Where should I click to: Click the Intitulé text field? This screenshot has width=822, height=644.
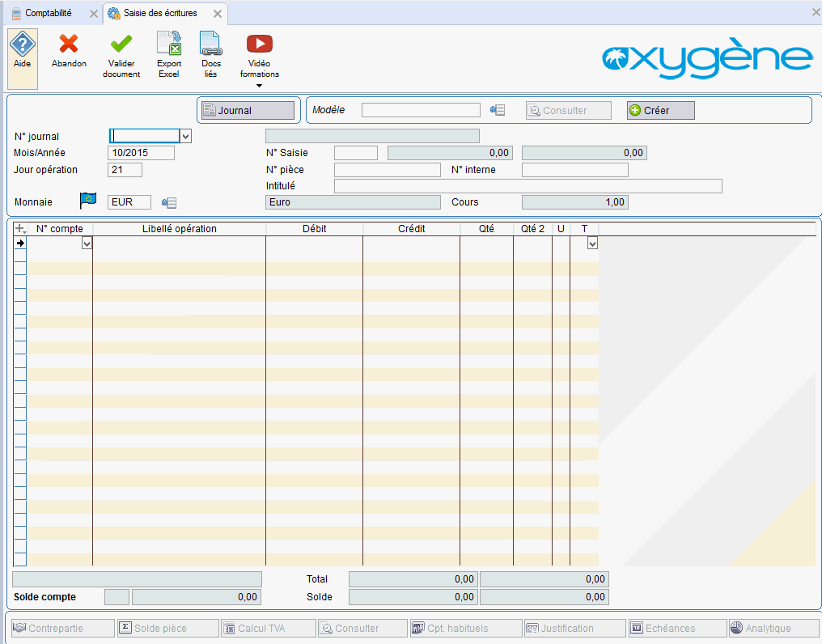click(528, 186)
